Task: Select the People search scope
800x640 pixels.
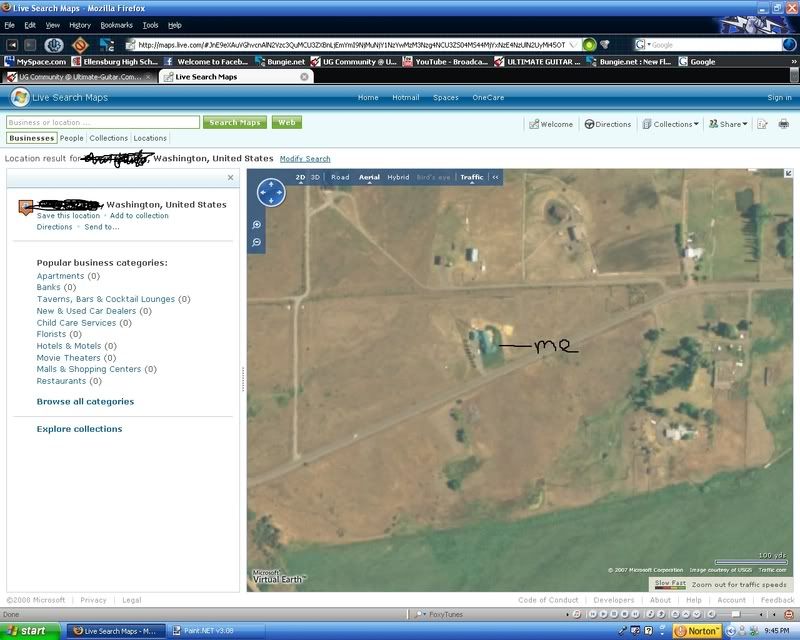Action: [x=71, y=138]
